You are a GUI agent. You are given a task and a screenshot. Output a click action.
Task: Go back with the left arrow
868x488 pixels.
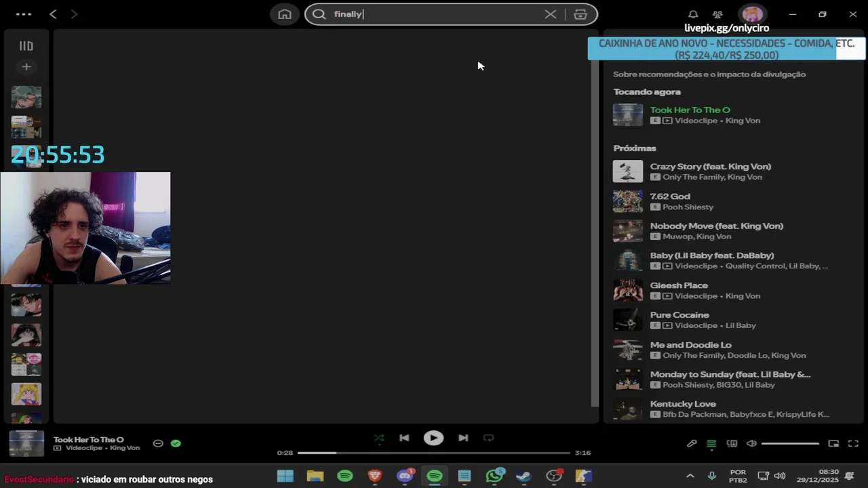pos(53,14)
